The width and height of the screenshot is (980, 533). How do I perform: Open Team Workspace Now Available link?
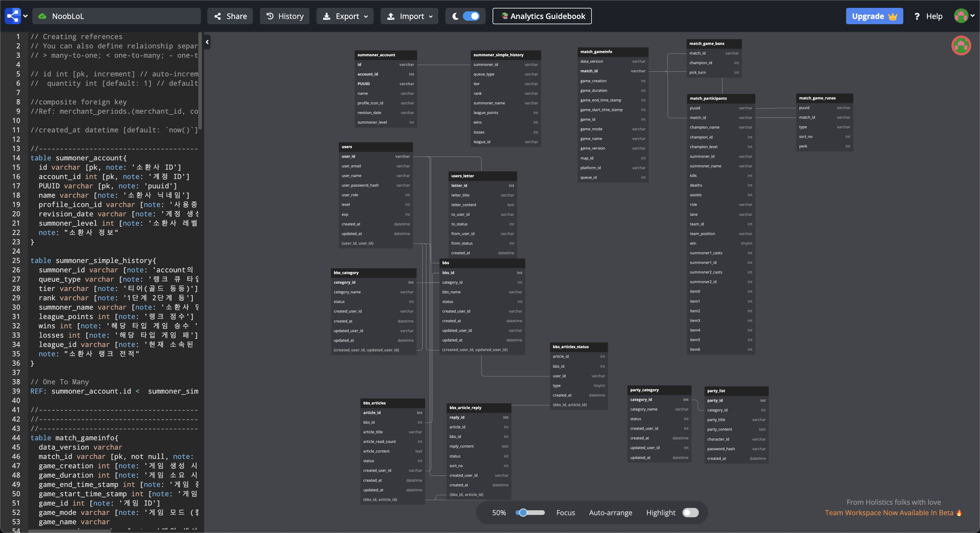coord(889,513)
